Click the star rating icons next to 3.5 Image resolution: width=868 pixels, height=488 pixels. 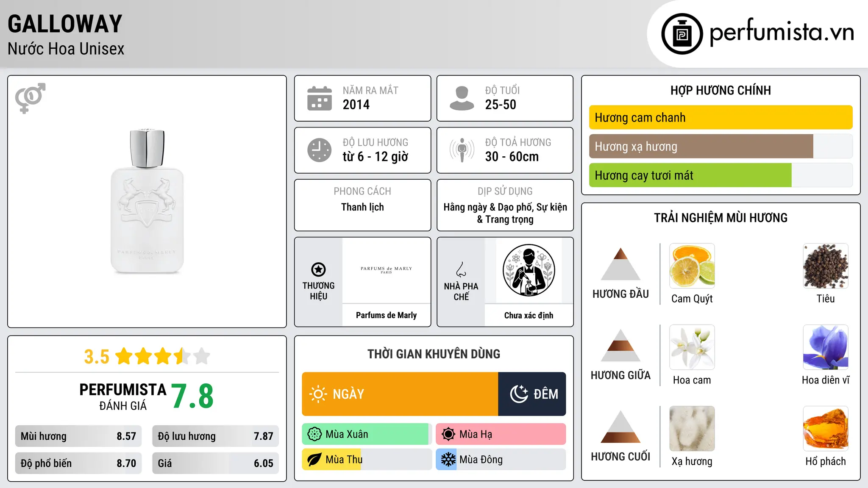point(163,356)
